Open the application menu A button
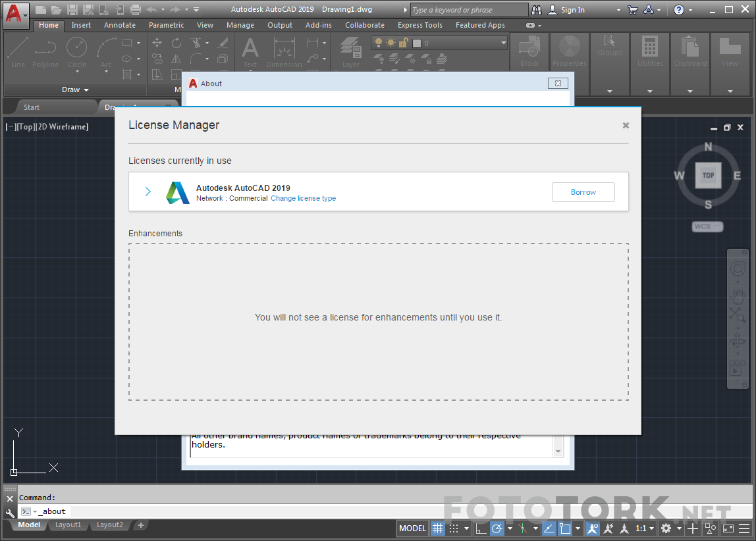Viewport: 756px width, 541px height. pos(16,15)
